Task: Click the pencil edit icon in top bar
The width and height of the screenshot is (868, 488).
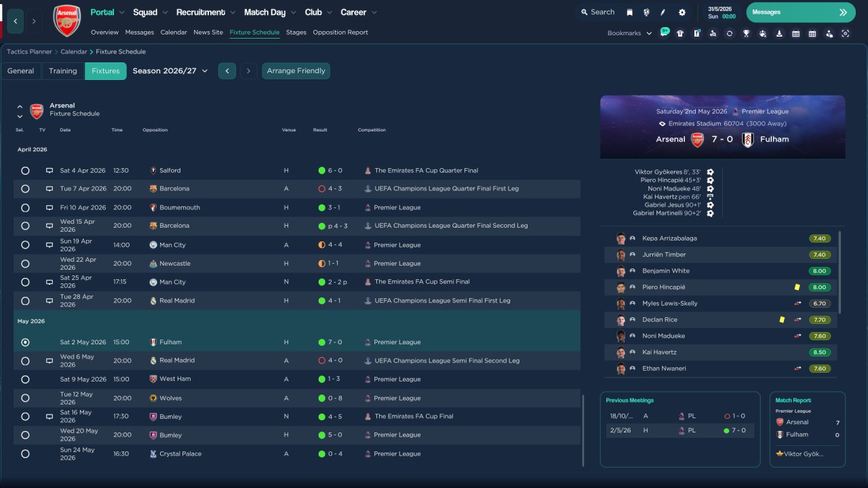Action: click(663, 12)
